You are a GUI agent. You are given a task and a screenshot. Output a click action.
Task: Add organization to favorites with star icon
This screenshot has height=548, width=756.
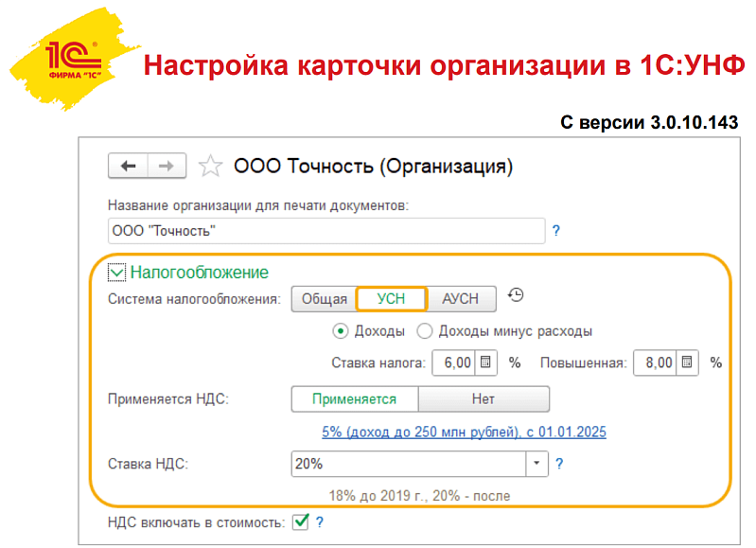click(x=211, y=167)
